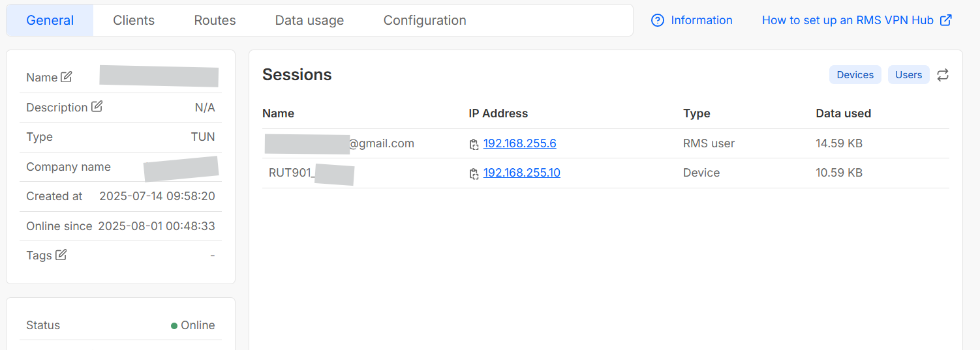Toggle the Users session filter

point(908,75)
